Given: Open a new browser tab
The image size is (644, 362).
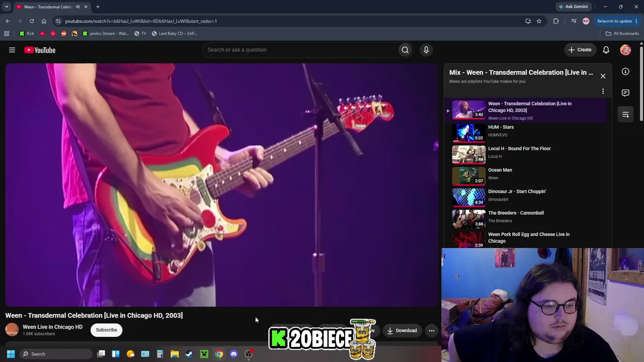Looking at the screenshot, I should point(98,7).
